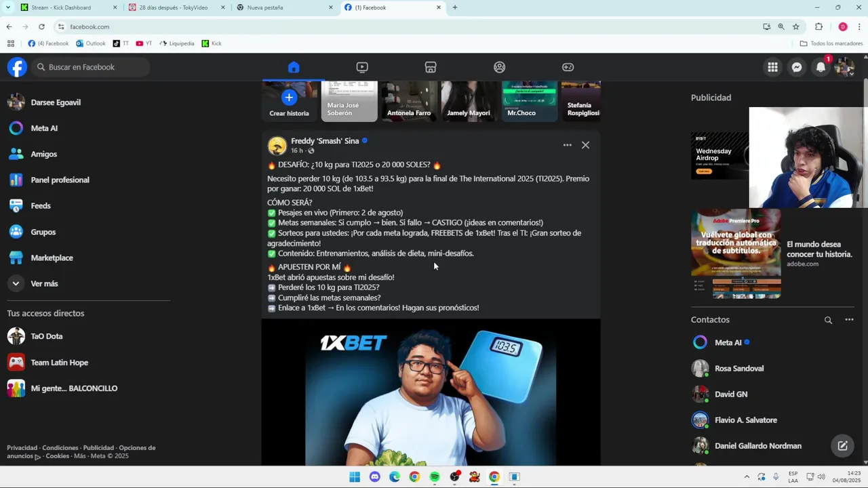Open a new Chrome tab

pos(454,7)
